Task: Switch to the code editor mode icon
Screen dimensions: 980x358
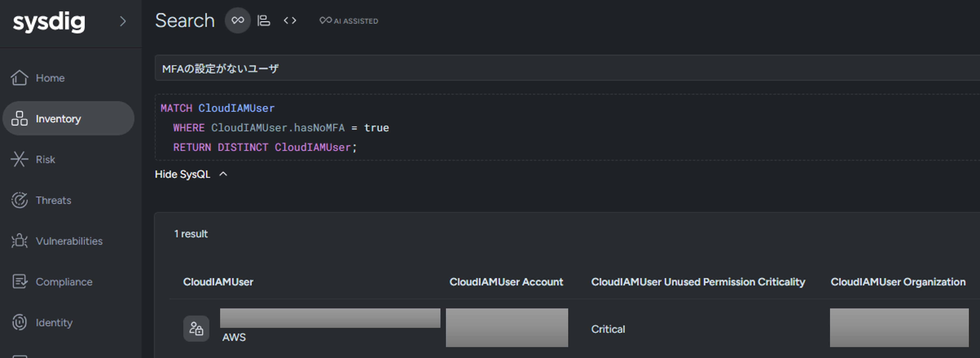Action: [x=290, y=21]
